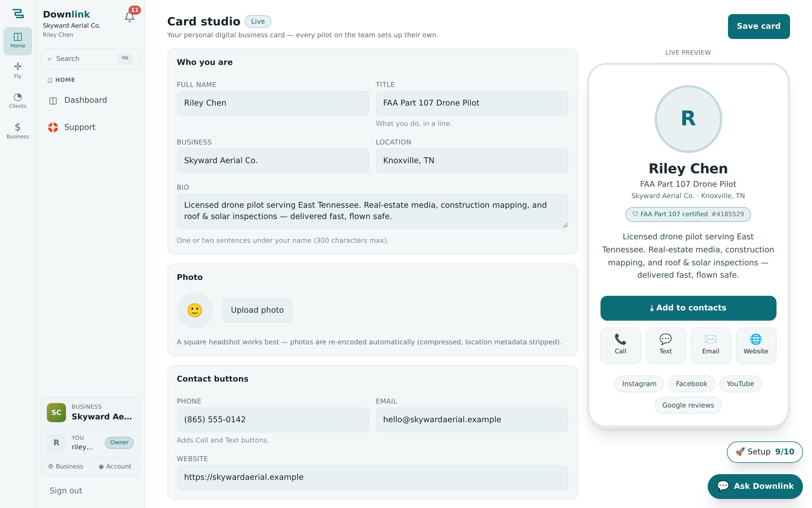Open Support from sidebar
Image resolution: width=812 pixels, height=508 pixels.
click(90, 127)
